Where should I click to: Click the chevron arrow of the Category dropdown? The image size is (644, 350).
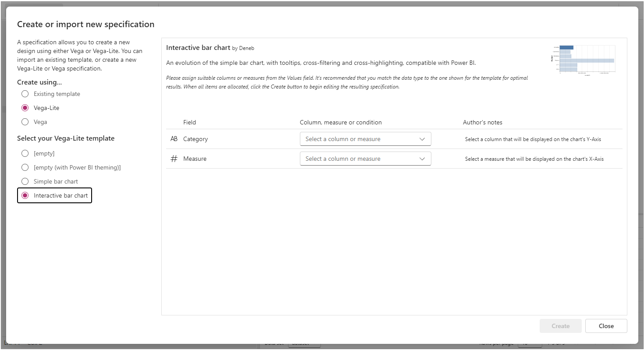422,139
